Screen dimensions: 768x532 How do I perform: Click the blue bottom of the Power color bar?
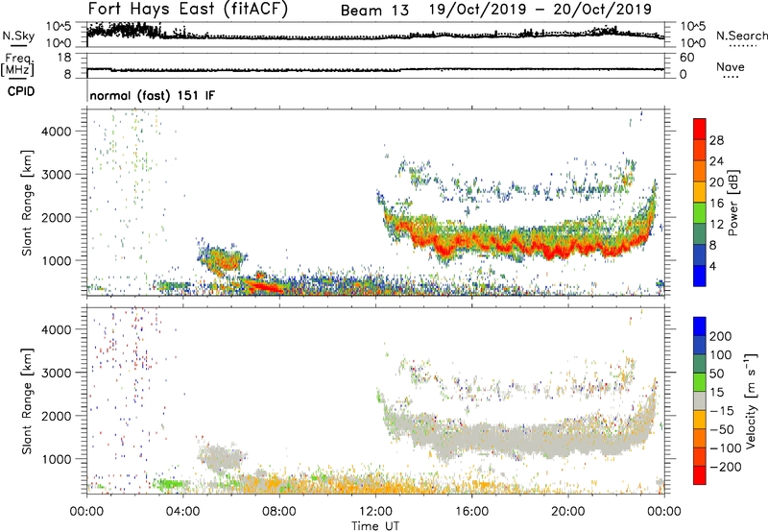coord(700,276)
